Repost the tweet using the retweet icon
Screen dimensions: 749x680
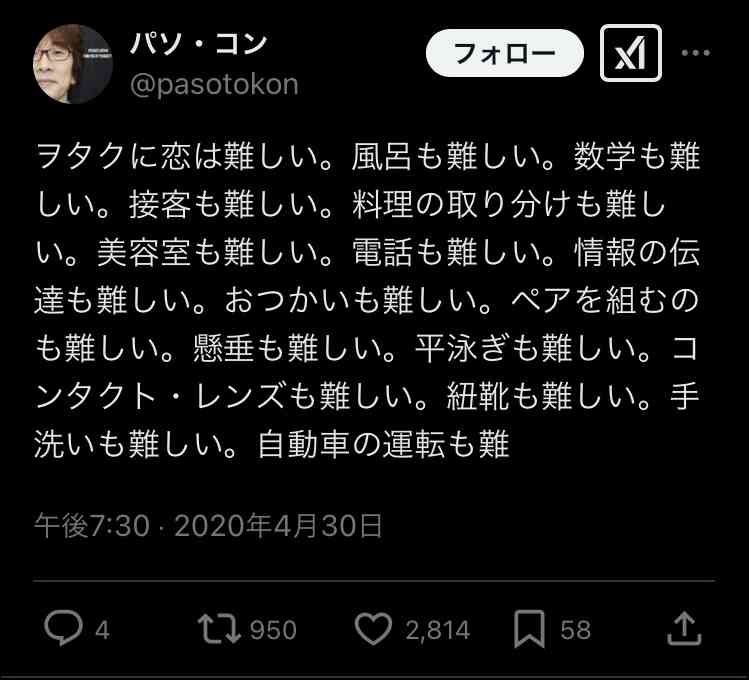coord(219,628)
